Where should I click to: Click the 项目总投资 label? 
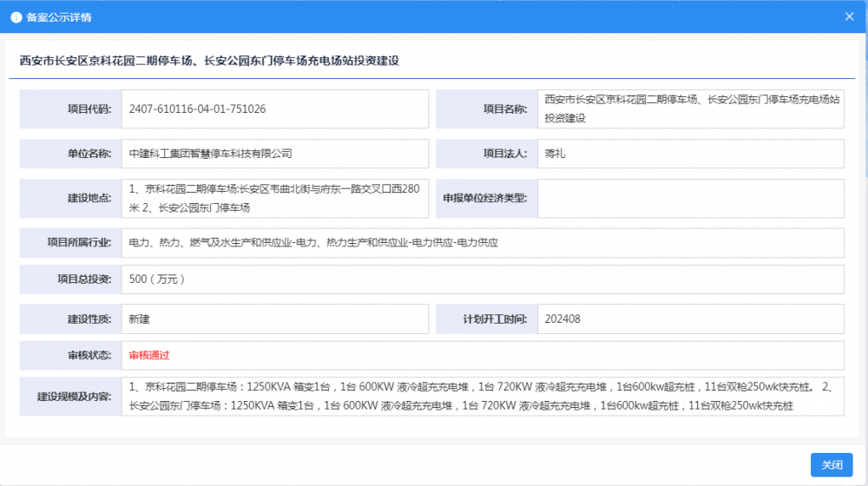pos(84,279)
